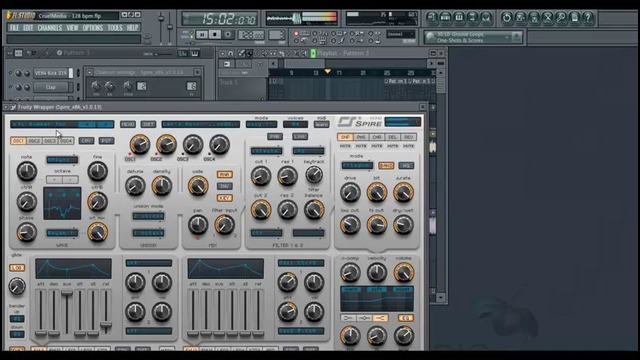Viewport: 640px width, 360px height.
Task: Click the stop button in transport
Action: [215, 35]
